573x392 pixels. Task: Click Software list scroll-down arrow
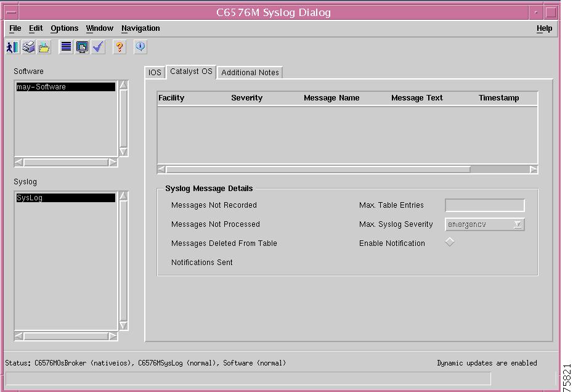123,152
